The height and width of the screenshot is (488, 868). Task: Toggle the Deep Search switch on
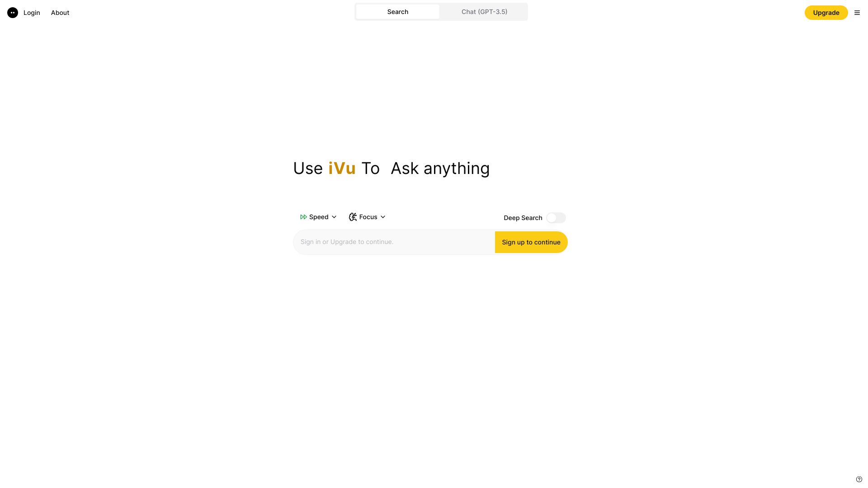(x=555, y=217)
